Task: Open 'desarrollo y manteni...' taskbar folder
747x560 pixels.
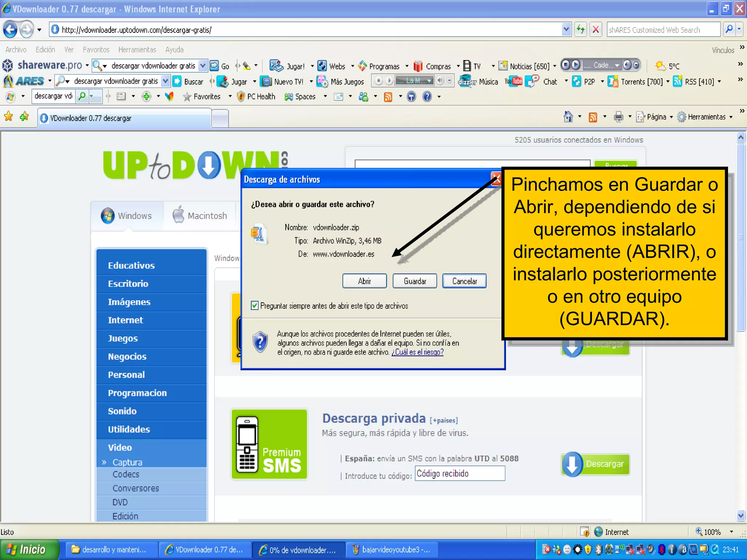Action: click(111, 550)
